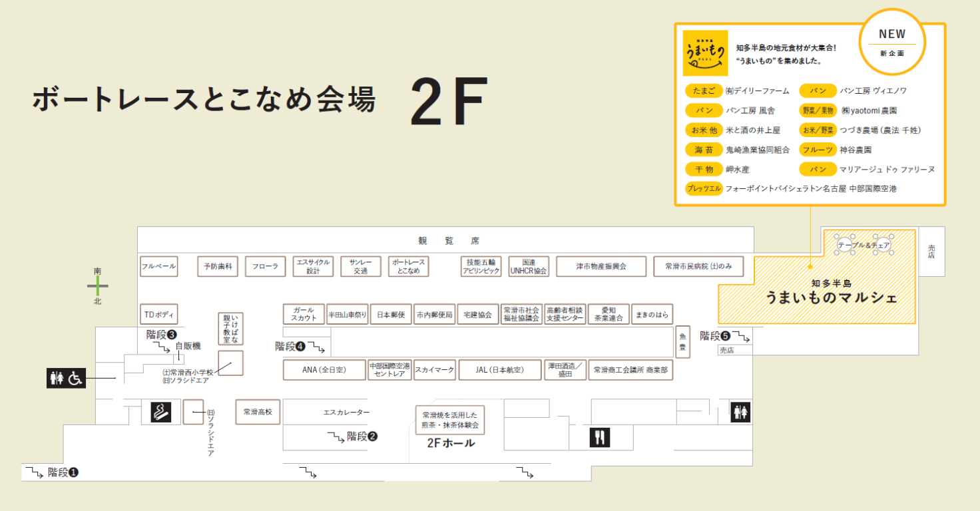Click the 観覧席 seating area label
980x511 pixels.
[x=448, y=241]
